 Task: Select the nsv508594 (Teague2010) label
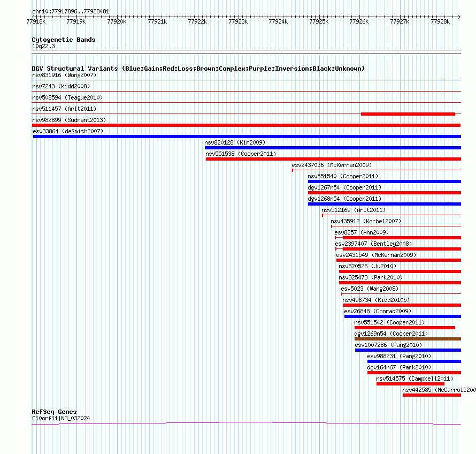tap(67, 97)
